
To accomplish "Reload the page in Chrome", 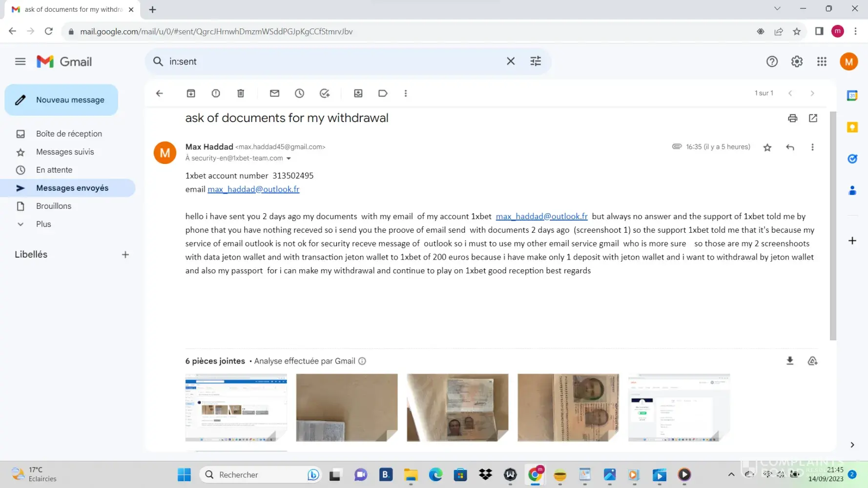I will point(48,31).
